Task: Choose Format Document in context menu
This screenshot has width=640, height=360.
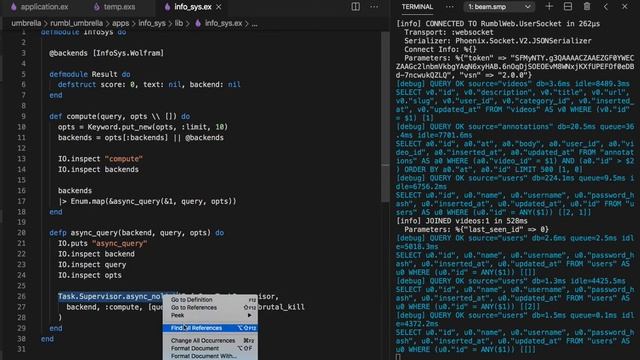Action: click(211, 348)
